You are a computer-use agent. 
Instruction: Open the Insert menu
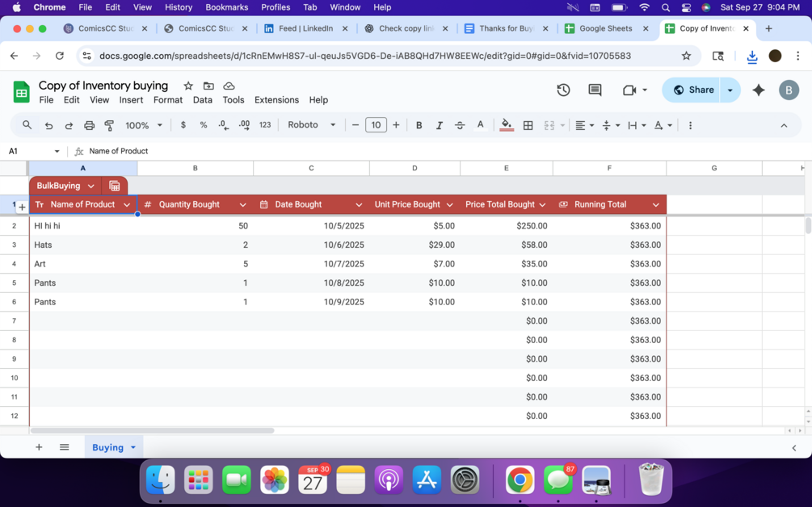point(131,100)
